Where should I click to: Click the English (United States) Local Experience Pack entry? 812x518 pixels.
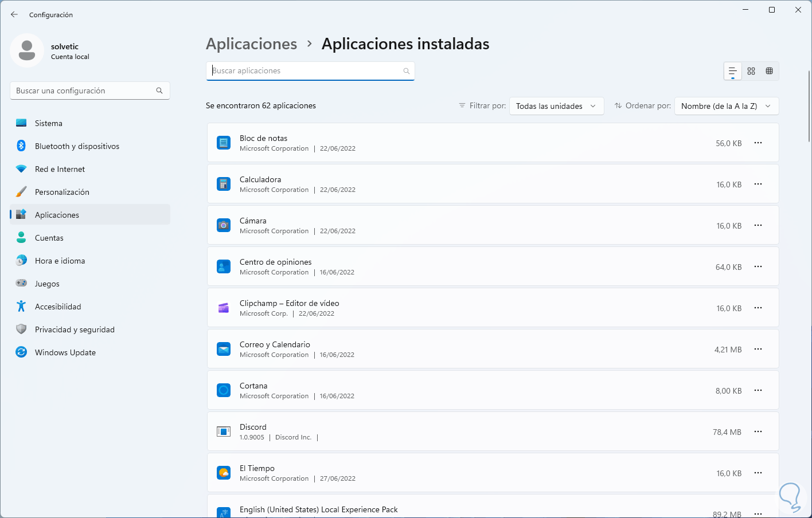tap(493, 507)
